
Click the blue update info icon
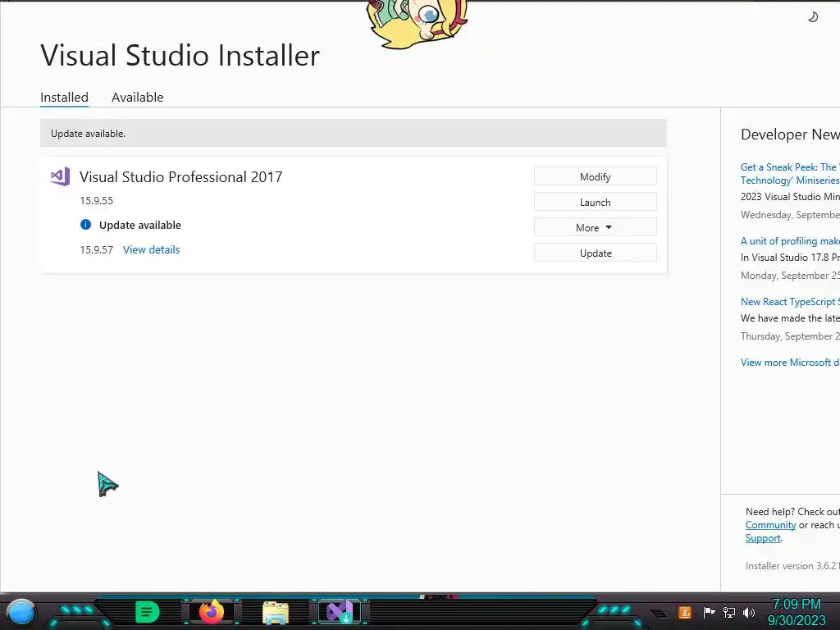[85, 225]
